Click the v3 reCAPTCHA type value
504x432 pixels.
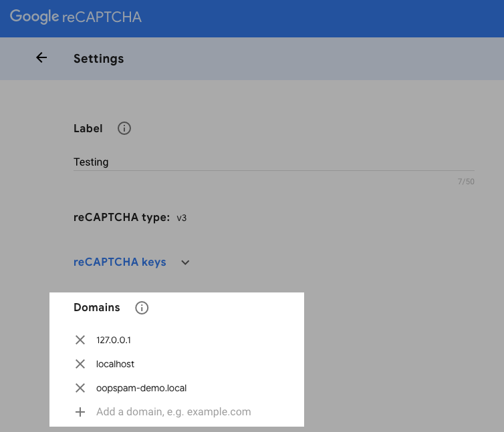pos(181,218)
